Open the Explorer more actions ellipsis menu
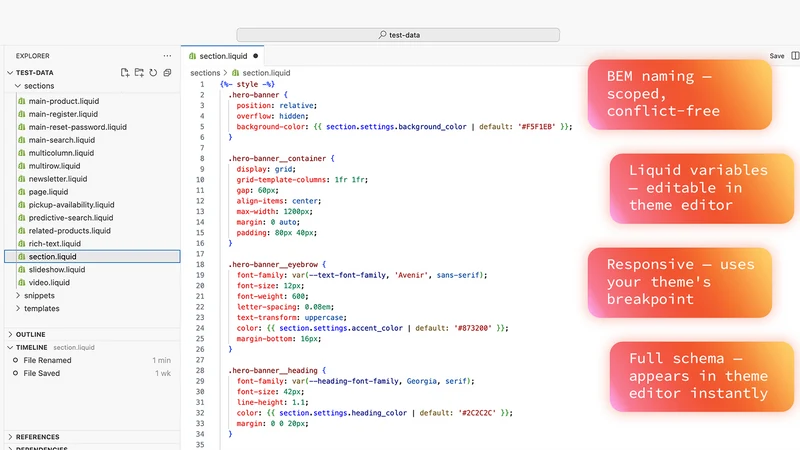This screenshot has width=800, height=450. tap(167, 56)
